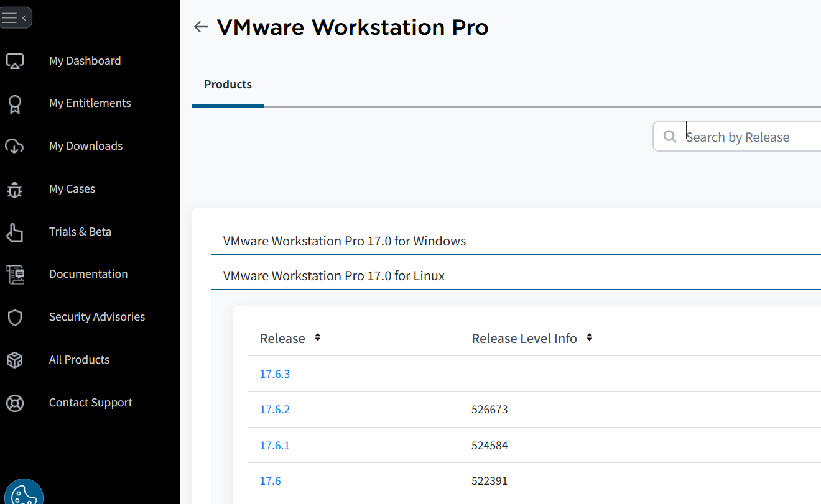Open My Downloads from the sidebar
Image resolution: width=821 pixels, height=504 pixels.
pyautogui.click(x=15, y=147)
